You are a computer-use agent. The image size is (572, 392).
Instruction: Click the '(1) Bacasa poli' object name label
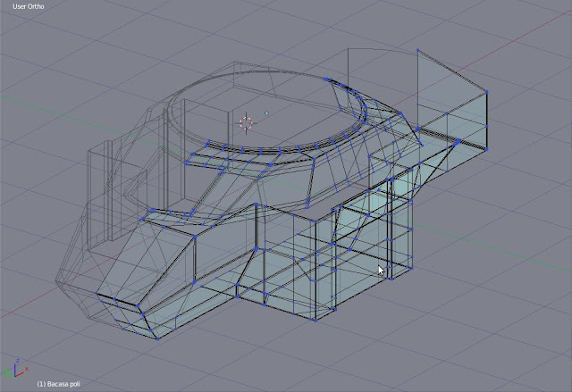(x=58, y=384)
